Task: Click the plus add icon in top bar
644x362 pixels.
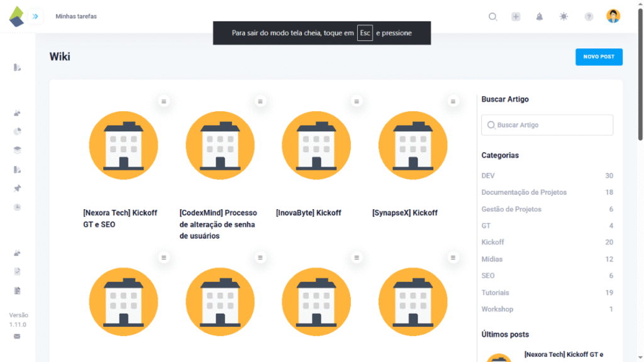Action: pyautogui.click(x=516, y=16)
